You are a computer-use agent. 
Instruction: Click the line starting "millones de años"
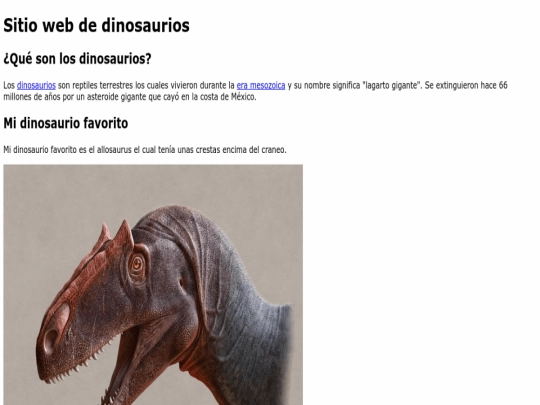tap(130, 97)
